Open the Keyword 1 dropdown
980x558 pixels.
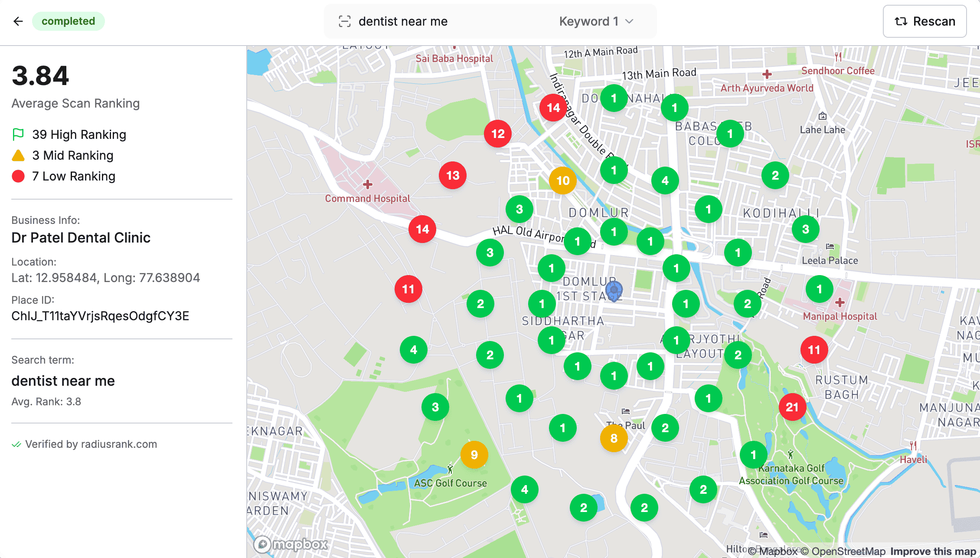596,21
